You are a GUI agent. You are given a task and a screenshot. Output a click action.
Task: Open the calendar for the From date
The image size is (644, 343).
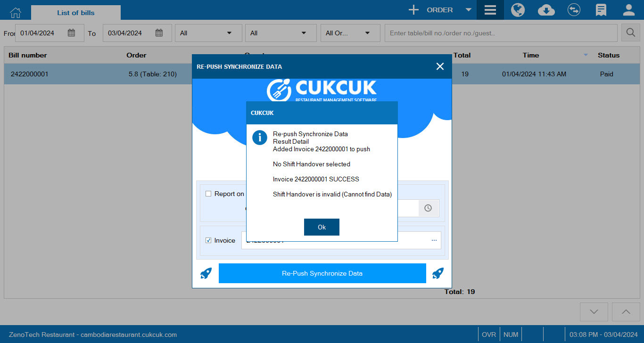pyautogui.click(x=72, y=33)
